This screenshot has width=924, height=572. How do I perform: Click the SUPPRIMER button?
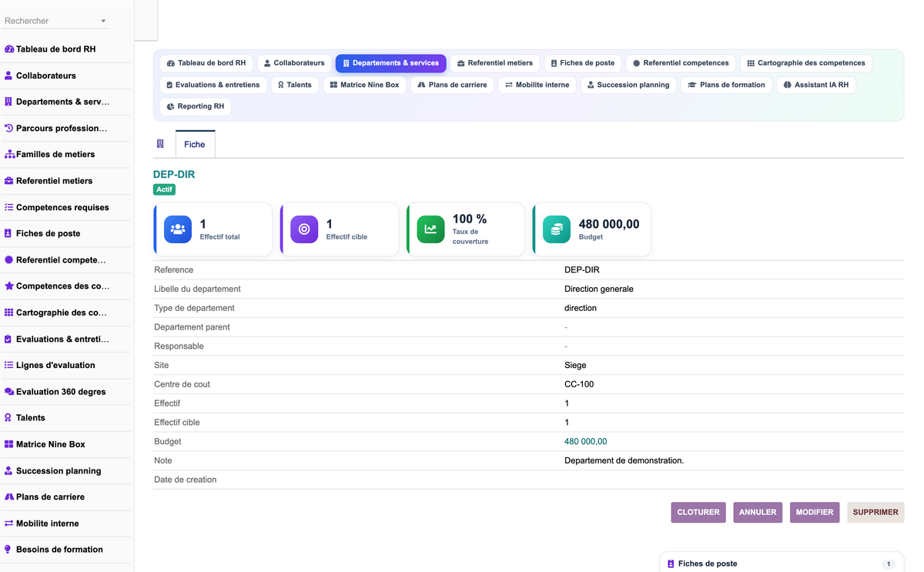[875, 512]
